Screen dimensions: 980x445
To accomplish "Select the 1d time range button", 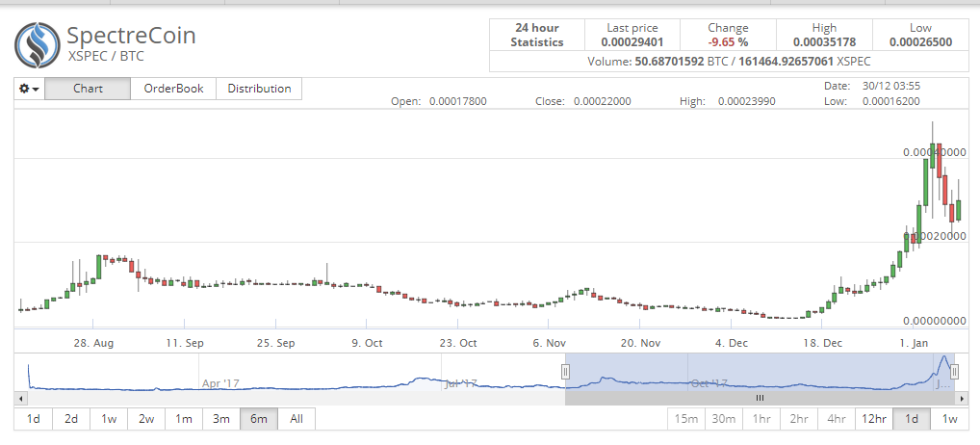I will coord(34,419).
